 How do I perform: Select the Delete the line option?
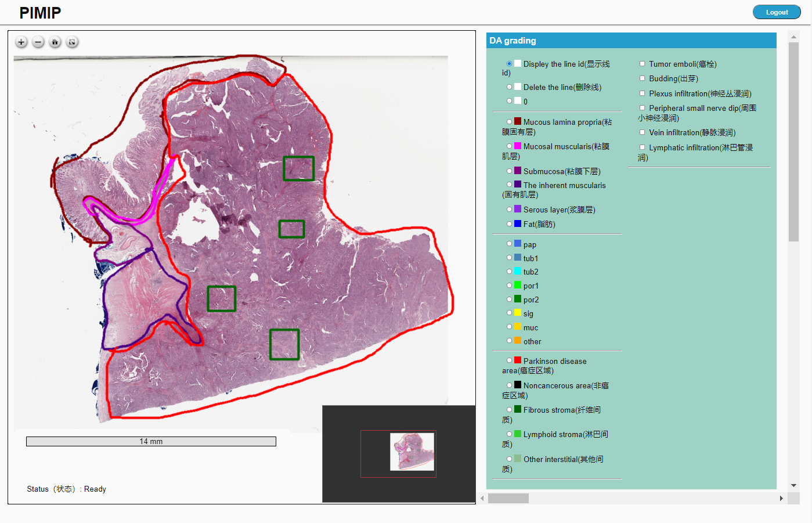(x=509, y=87)
